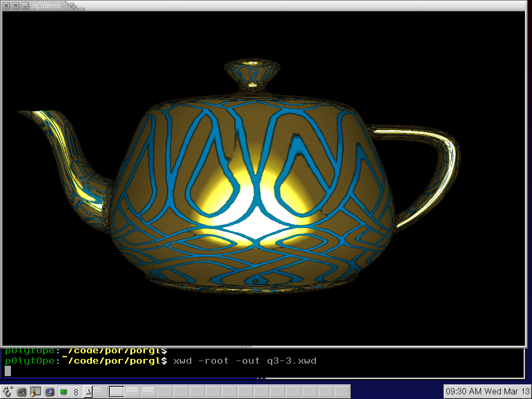Minimize the ./q3demo window

[x=24, y=5]
